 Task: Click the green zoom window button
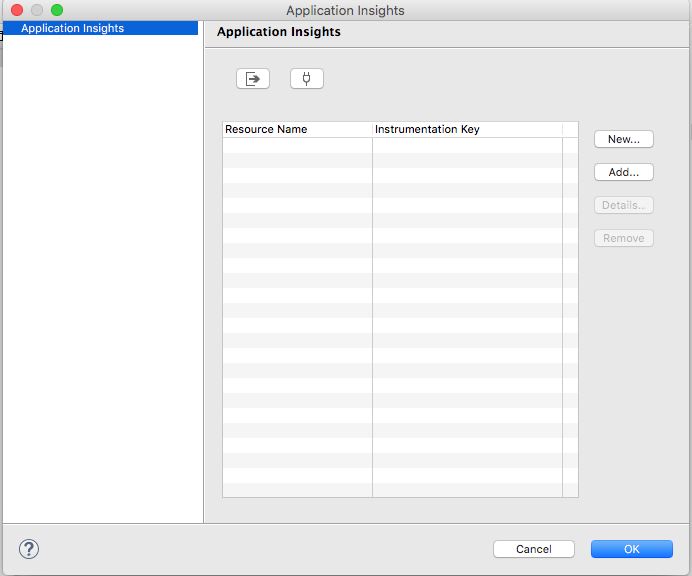click(57, 10)
